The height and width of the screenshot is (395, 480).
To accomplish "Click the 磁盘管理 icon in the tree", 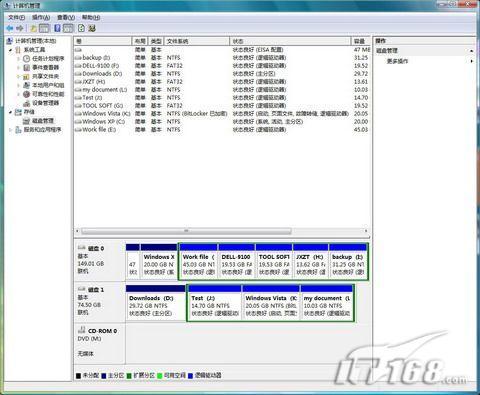I will tap(26, 121).
